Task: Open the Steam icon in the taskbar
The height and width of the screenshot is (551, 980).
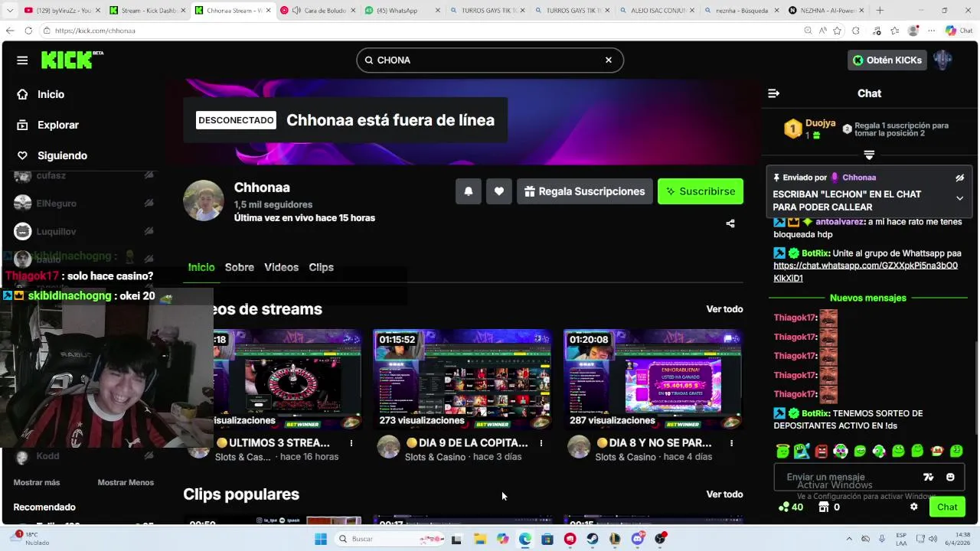Action: (593, 539)
